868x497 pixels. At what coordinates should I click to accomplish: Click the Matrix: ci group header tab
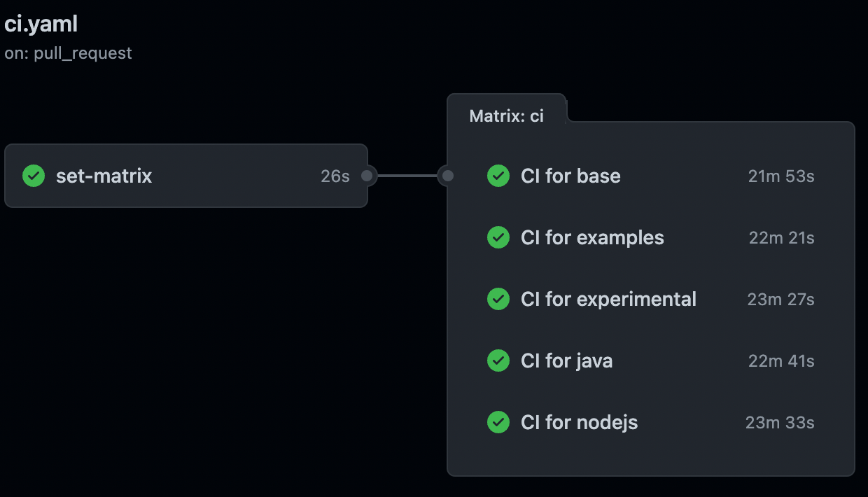click(507, 115)
